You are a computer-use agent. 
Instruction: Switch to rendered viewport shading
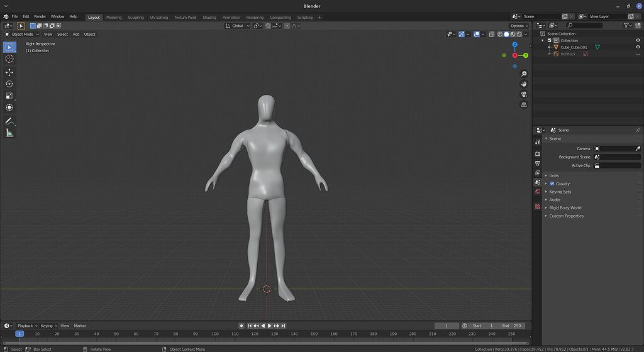pyautogui.click(x=519, y=35)
